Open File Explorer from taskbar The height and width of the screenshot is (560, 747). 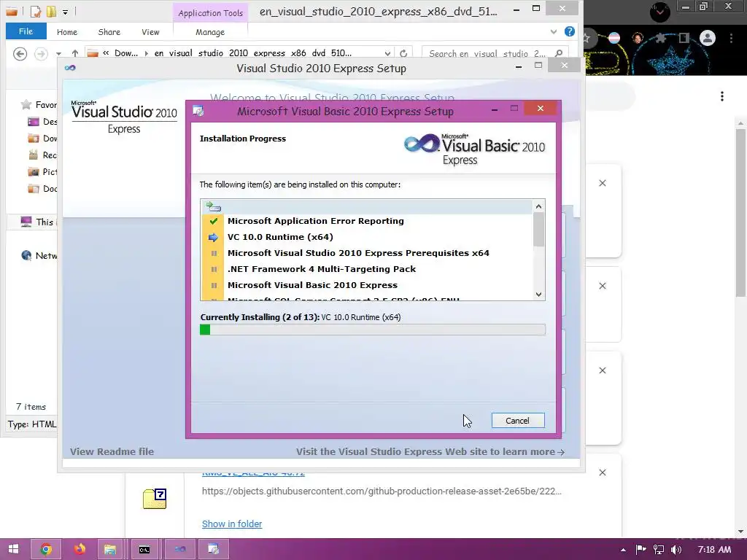111,550
